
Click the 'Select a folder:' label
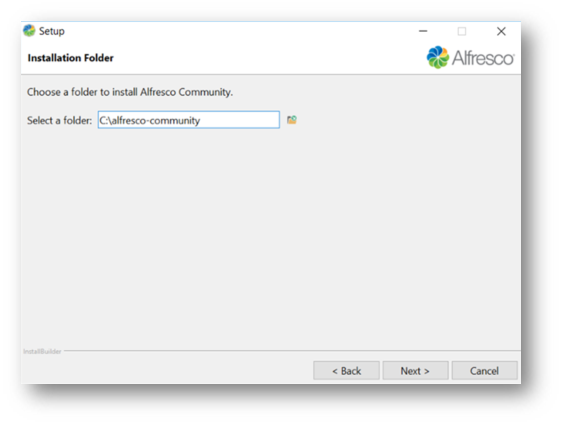coord(60,120)
